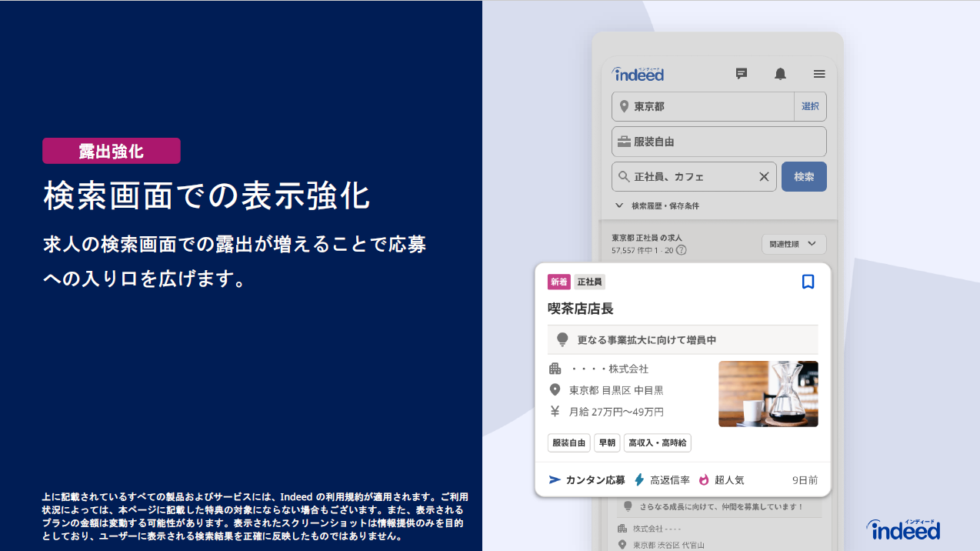Open the messages chat icon
Screen dimensions: 980x551
(x=742, y=74)
